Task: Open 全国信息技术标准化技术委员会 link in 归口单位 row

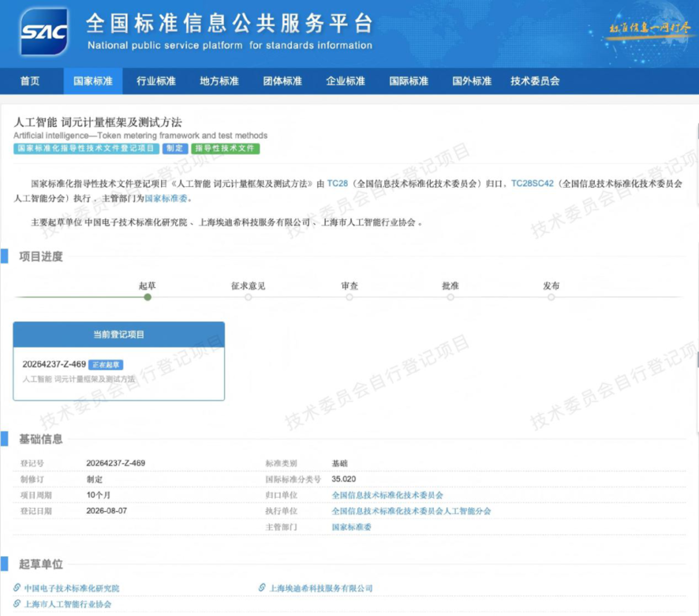Action: [x=387, y=495]
